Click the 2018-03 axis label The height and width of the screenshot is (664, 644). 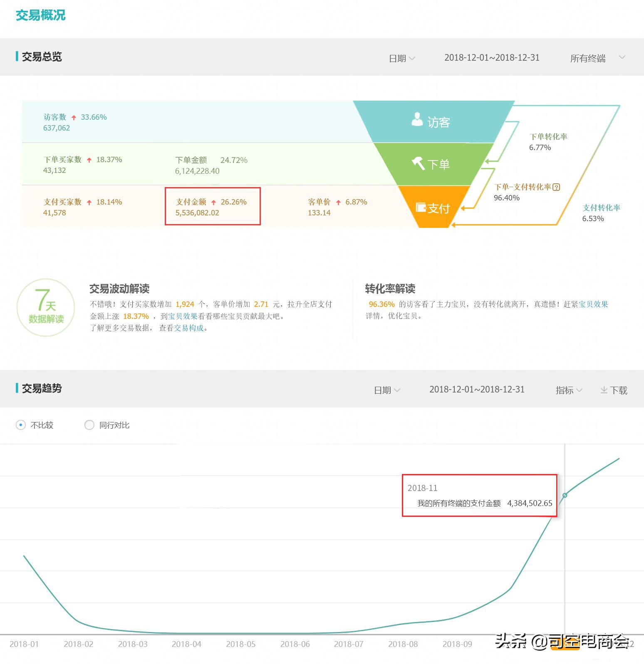click(x=133, y=644)
